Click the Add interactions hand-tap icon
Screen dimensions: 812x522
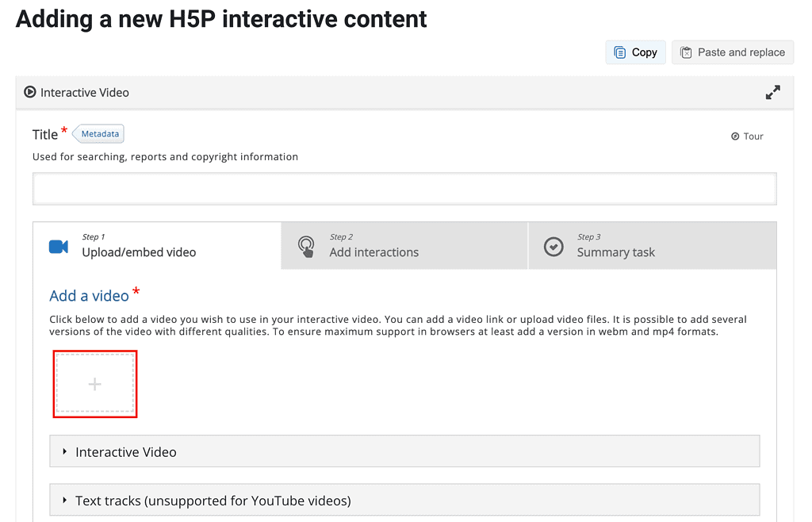tap(306, 247)
